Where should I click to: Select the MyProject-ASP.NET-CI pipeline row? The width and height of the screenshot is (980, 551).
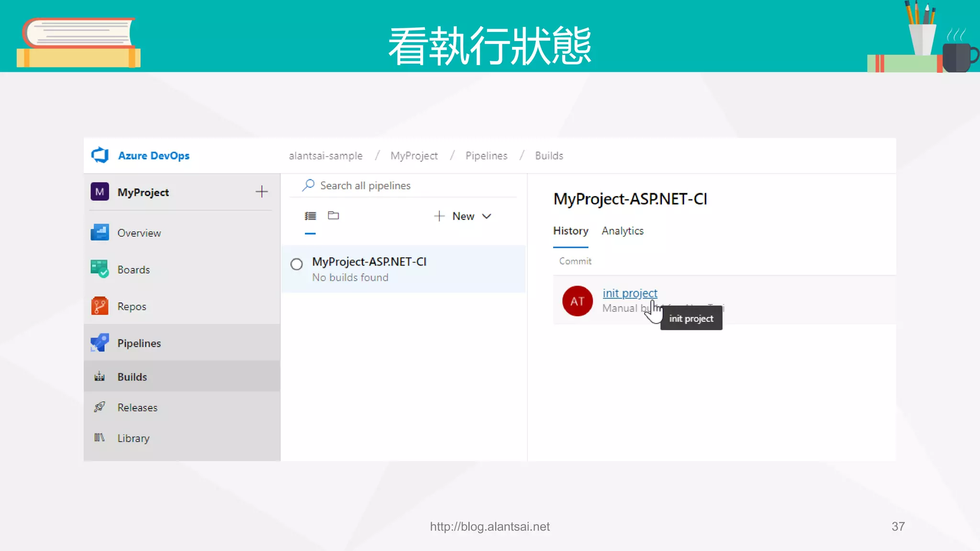(x=403, y=269)
